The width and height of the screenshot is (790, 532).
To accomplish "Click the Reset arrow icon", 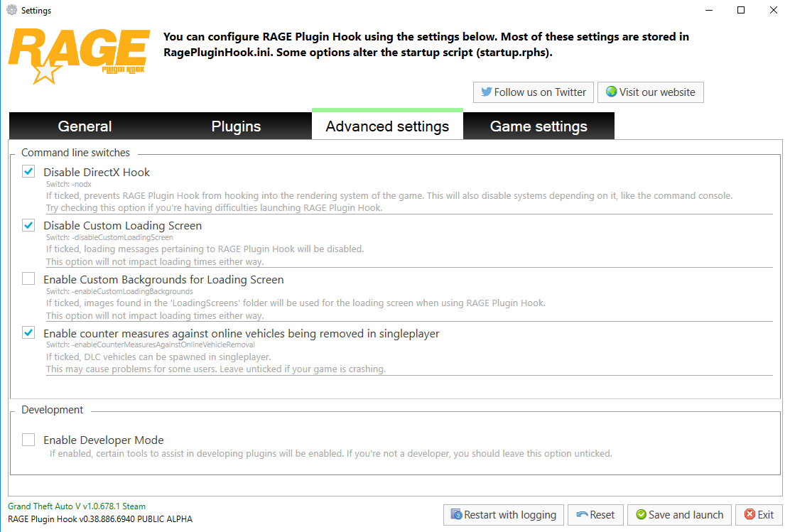I will pyautogui.click(x=582, y=515).
